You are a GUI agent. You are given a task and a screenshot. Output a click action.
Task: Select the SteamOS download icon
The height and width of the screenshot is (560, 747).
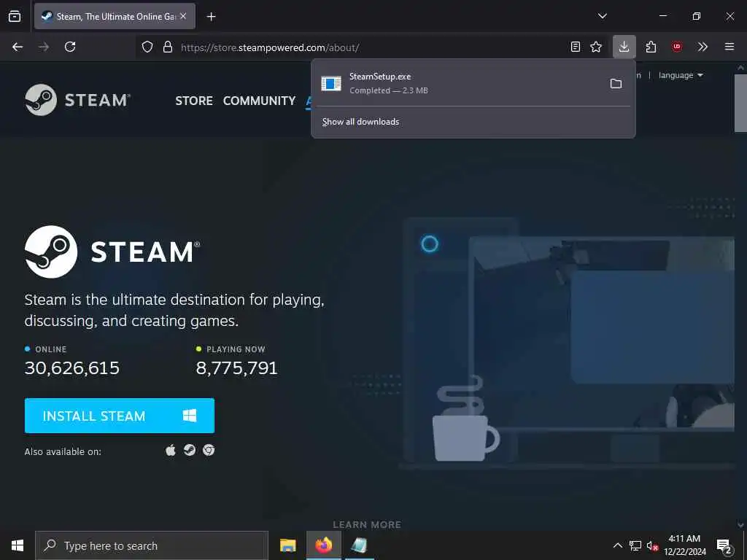tap(190, 450)
